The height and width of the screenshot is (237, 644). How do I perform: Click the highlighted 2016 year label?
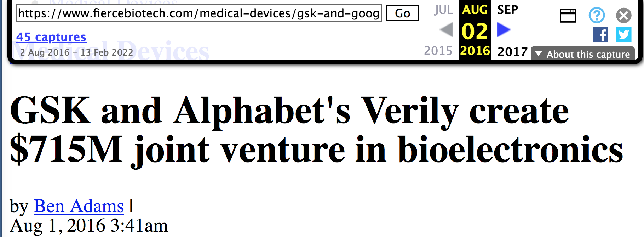pyautogui.click(x=475, y=51)
